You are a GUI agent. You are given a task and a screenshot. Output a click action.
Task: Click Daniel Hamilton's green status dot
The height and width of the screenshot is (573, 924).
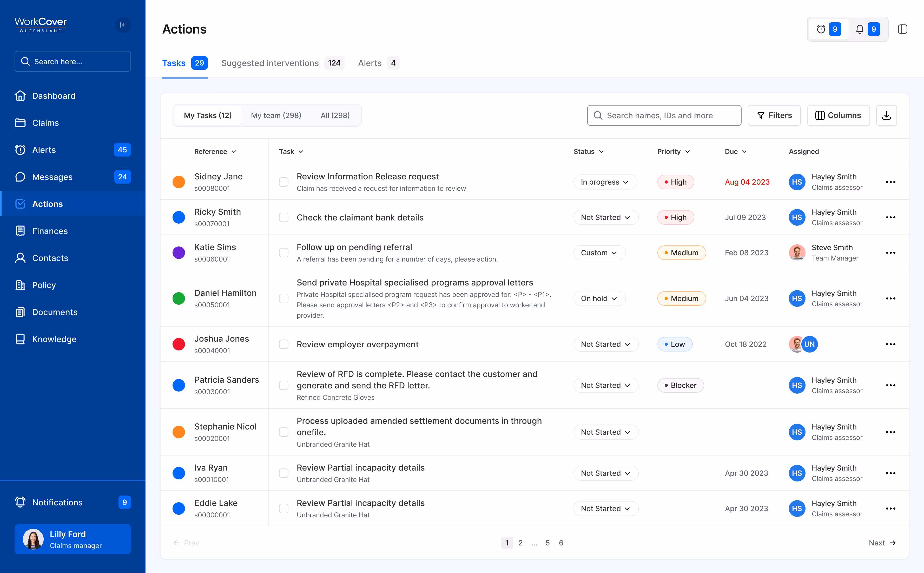click(179, 298)
